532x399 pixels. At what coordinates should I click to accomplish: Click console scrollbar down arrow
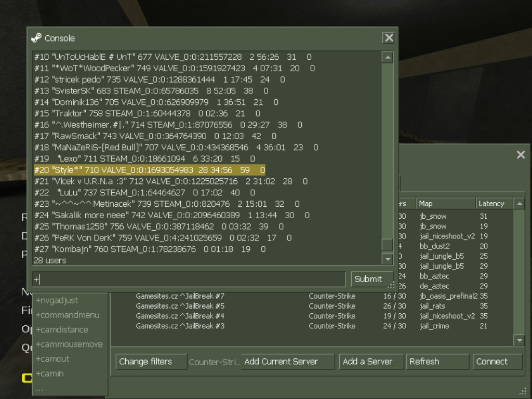[x=388, y=259]
